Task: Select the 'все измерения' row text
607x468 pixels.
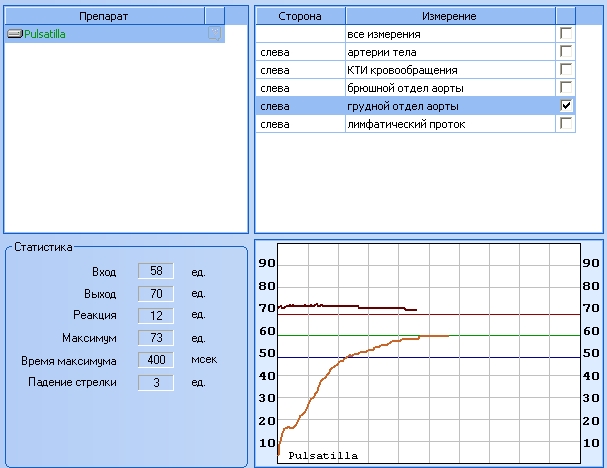Action: click(384, 34)
